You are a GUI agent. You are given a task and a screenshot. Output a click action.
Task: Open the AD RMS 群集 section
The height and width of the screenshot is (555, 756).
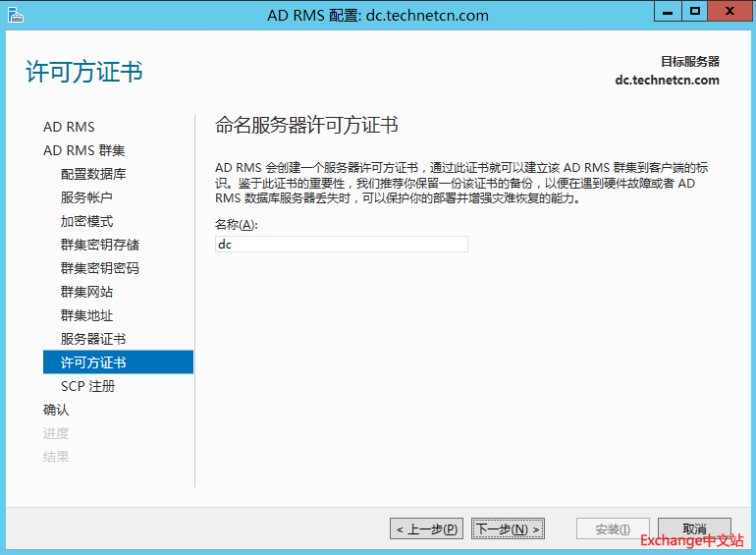pyautogui.click(x=83, y=150)
